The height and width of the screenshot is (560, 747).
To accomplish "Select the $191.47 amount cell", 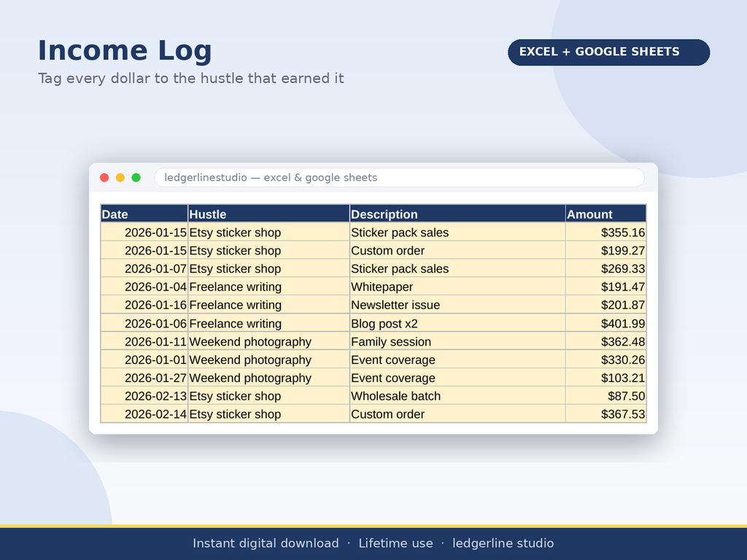I will [606, 287].
